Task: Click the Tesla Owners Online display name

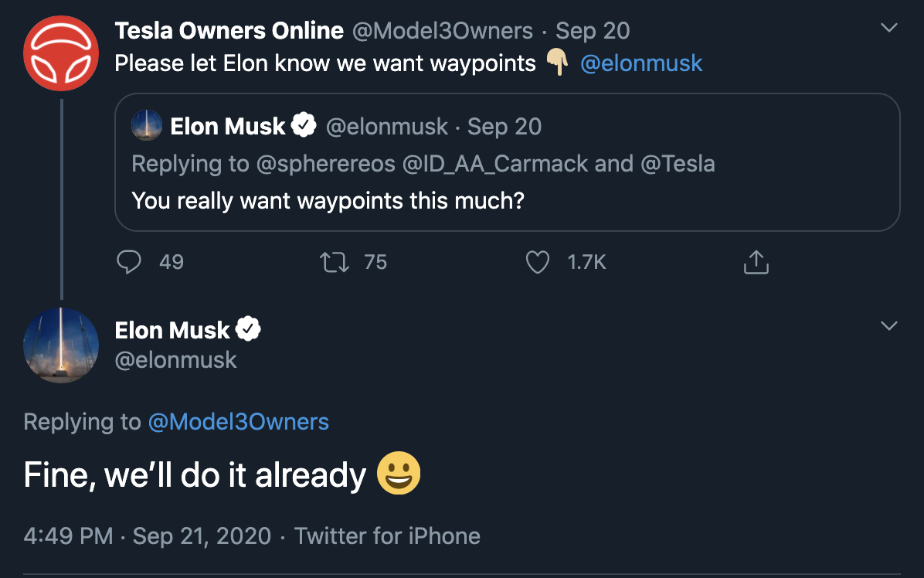Action: click(229, 31)
